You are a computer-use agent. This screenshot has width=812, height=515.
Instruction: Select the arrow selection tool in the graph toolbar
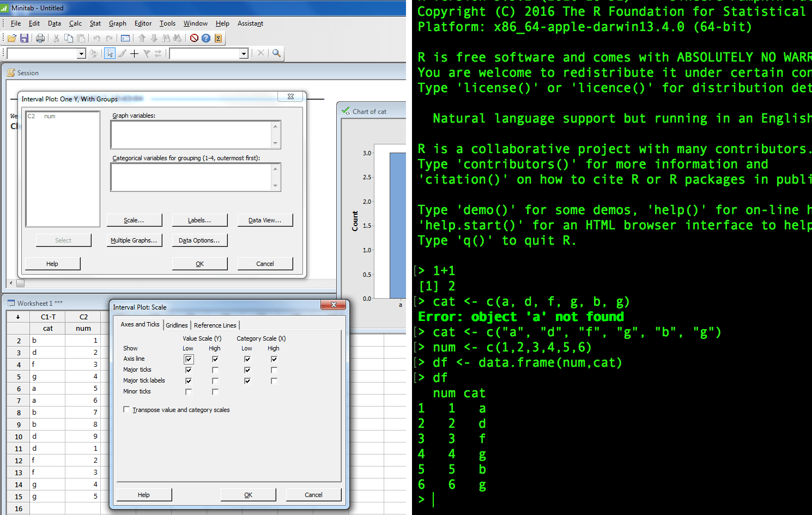(x=111, y=53)
